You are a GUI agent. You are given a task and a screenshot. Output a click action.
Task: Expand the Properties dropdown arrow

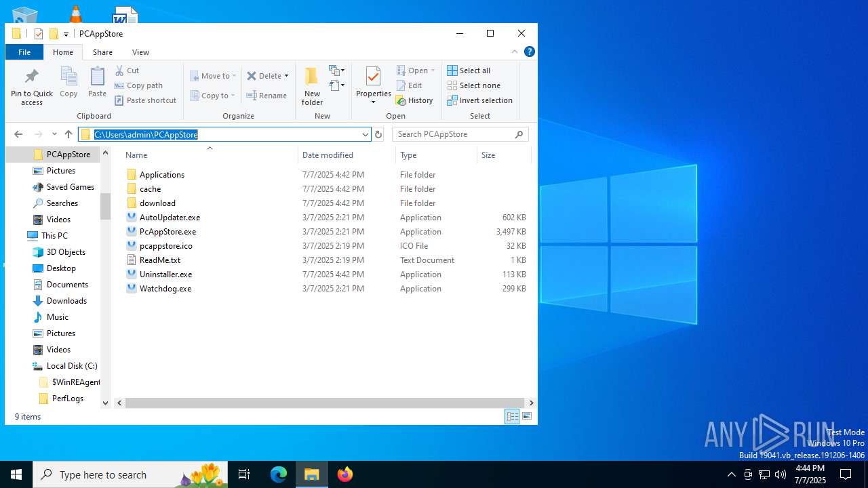tap(373, 102)
